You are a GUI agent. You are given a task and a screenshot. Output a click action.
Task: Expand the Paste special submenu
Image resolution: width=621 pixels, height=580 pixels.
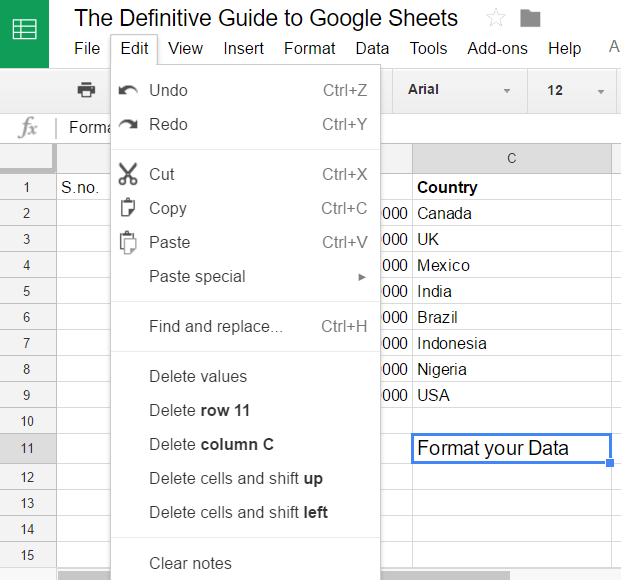pos(246,277)
